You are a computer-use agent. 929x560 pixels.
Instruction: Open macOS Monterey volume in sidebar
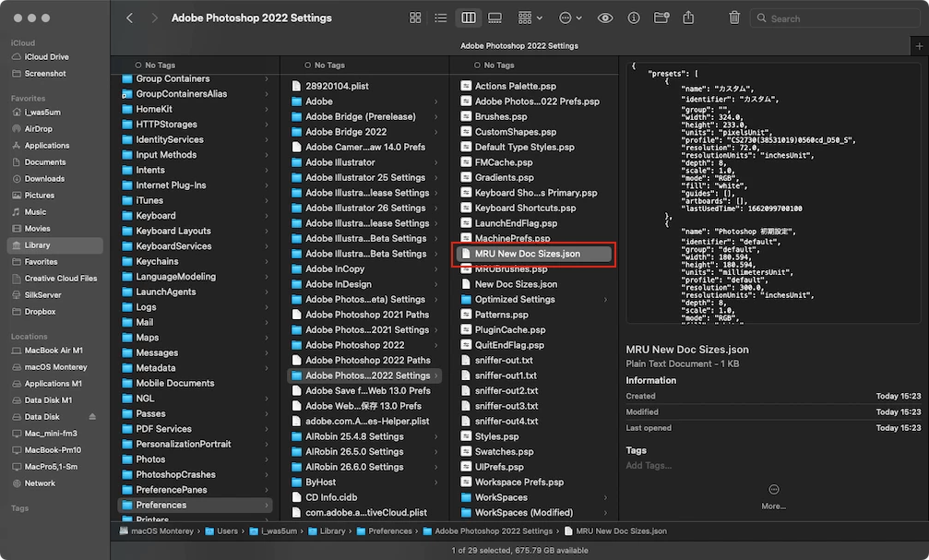click(54, 367)
